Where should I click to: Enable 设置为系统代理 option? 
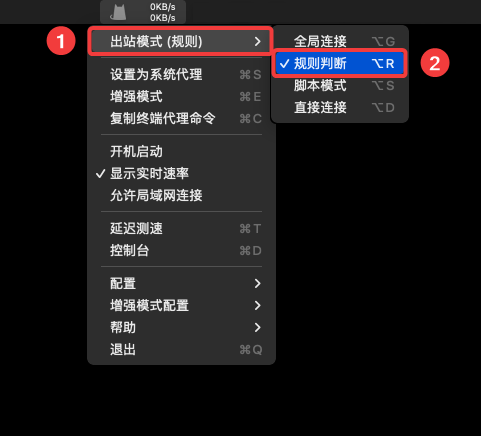[181, 74]
